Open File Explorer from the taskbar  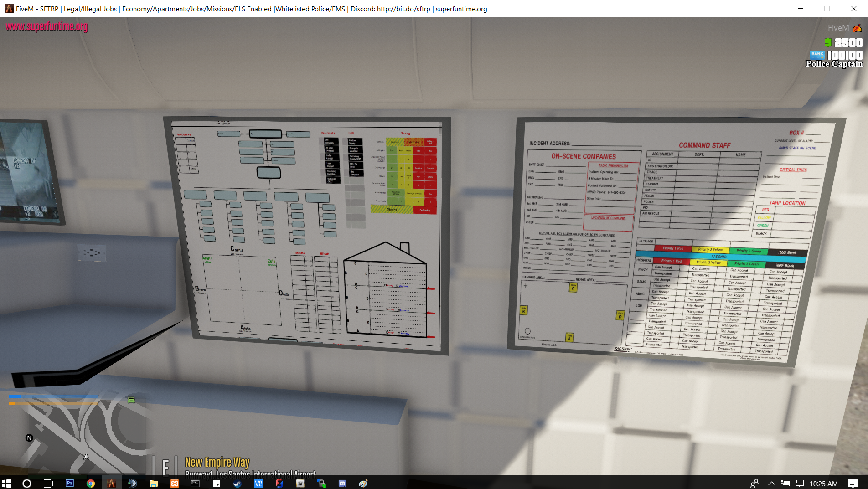pos(154,483)
